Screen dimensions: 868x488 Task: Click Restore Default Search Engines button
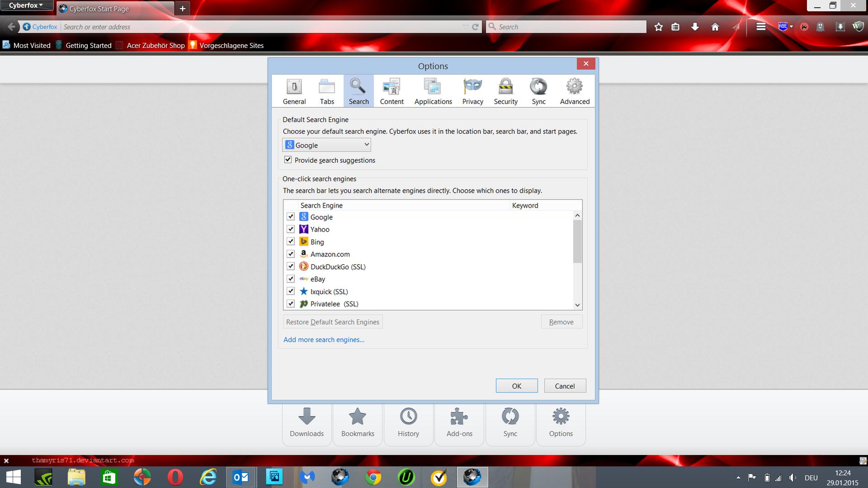[332, 322]
